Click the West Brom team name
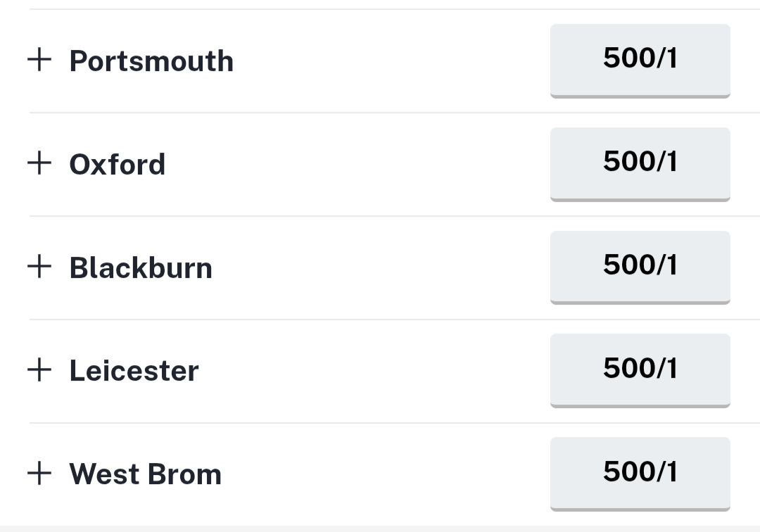This screenshot has width=760, height=532. pyautogui.click(x=145, y=474)
